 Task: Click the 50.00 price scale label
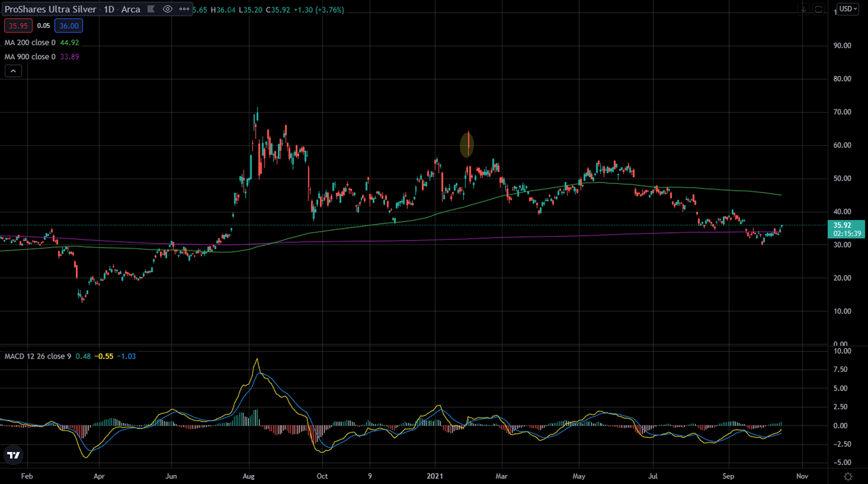click(842, 179)
